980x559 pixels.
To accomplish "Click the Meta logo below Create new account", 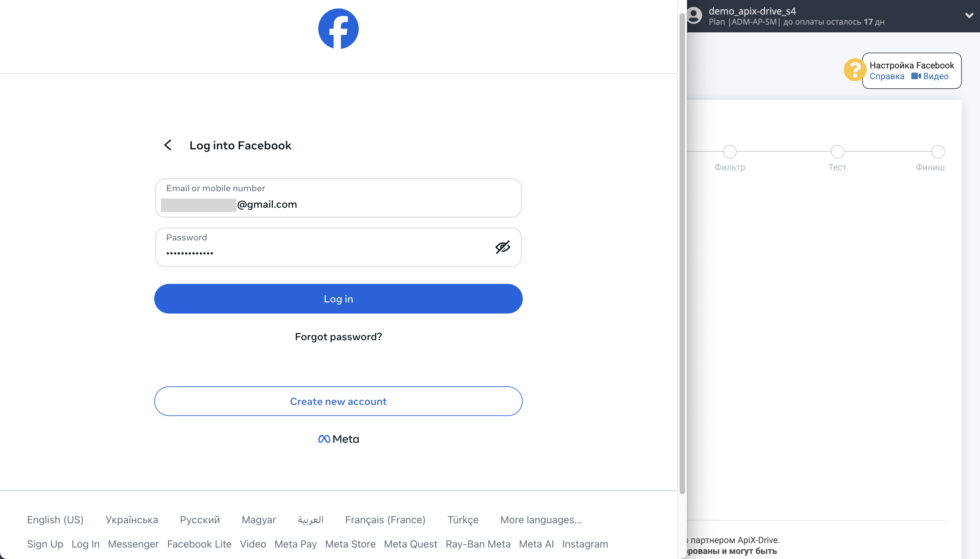I will (338, 438).
